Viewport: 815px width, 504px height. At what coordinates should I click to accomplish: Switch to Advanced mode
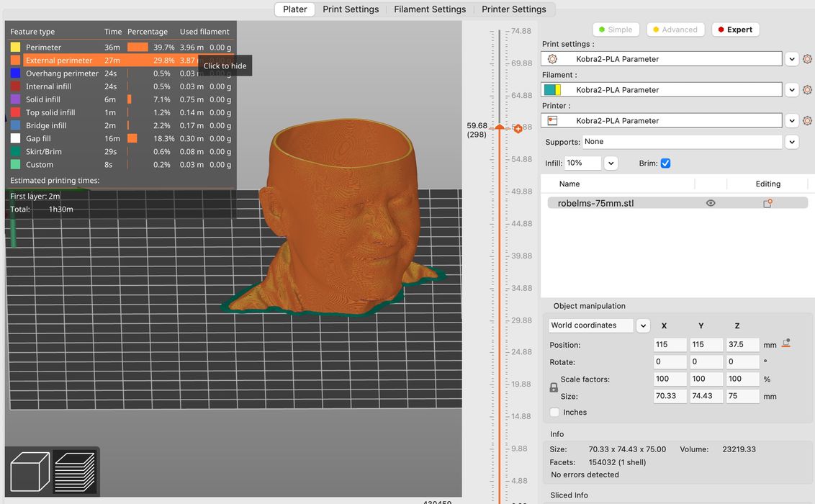[x=675, y=30]
